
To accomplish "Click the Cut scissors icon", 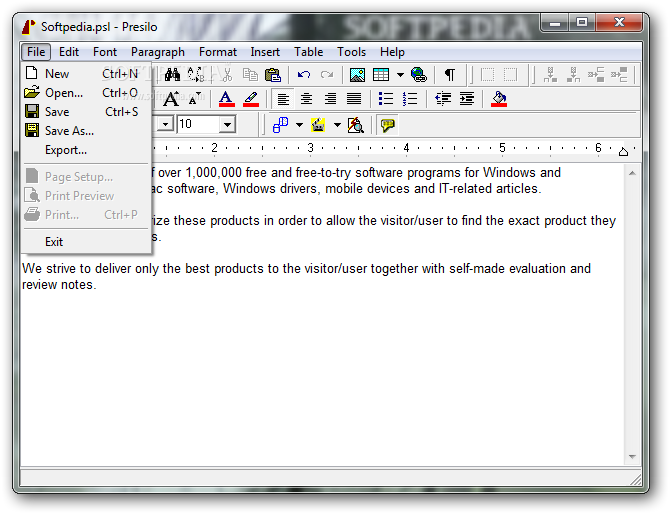I will 227,75.
